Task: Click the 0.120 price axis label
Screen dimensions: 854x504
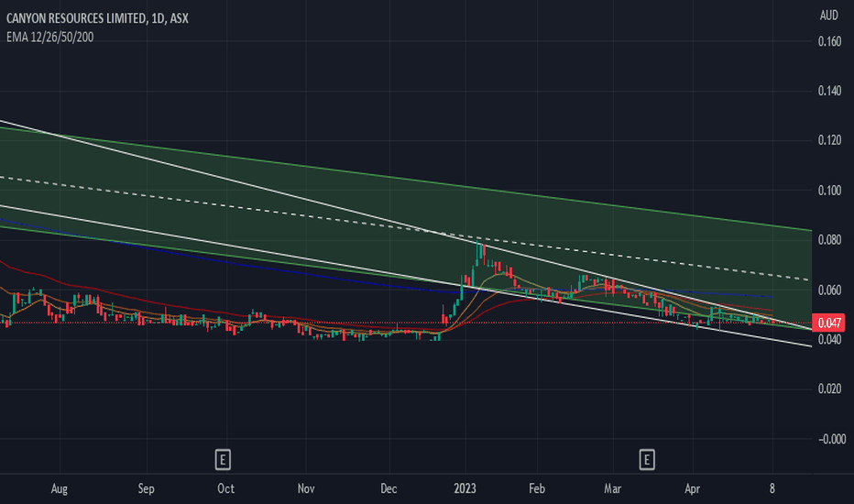Action: tap(829, 140)
